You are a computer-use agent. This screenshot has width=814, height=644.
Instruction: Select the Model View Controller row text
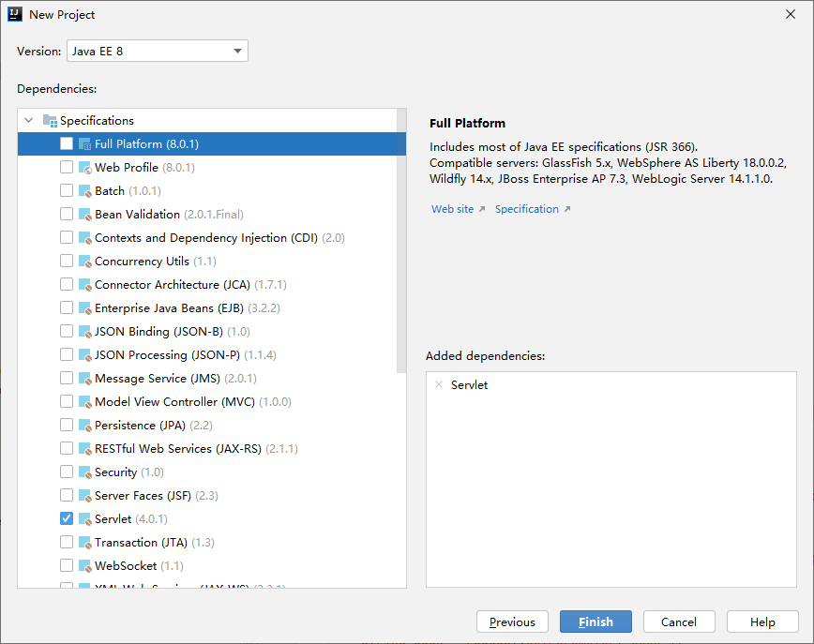coord(193,401)
